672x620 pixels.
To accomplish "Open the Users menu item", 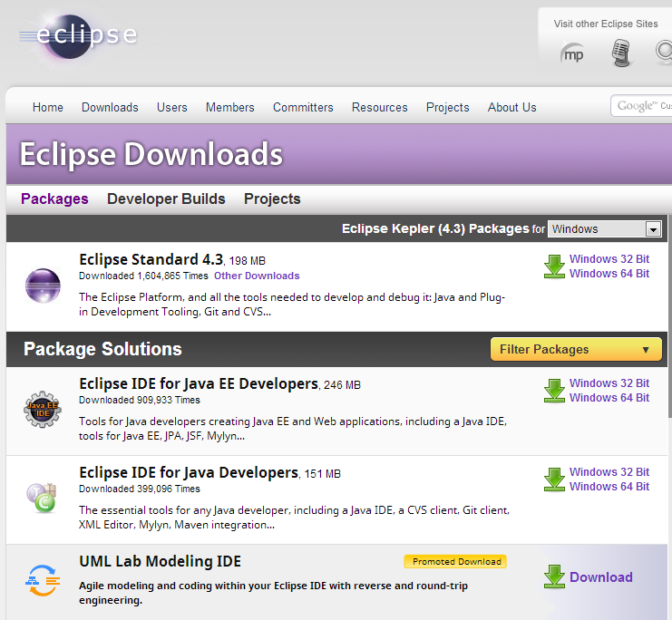I will coord(172,107).
